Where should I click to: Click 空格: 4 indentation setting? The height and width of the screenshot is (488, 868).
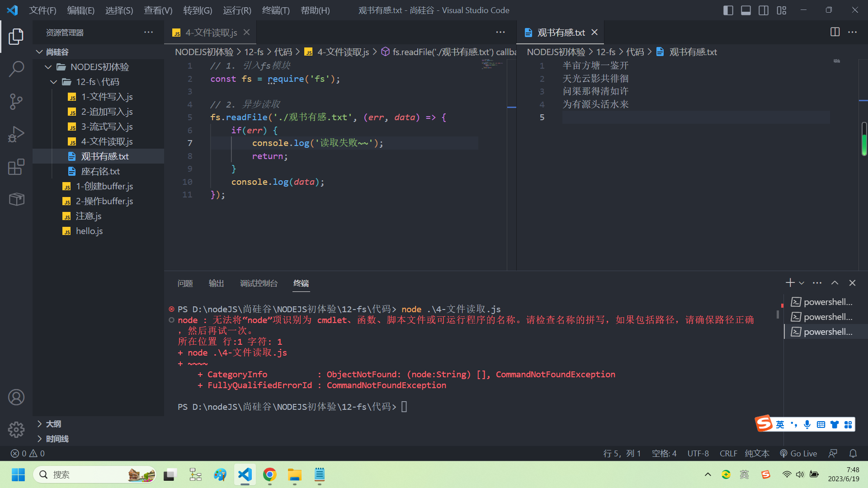(x=664, y=453)
